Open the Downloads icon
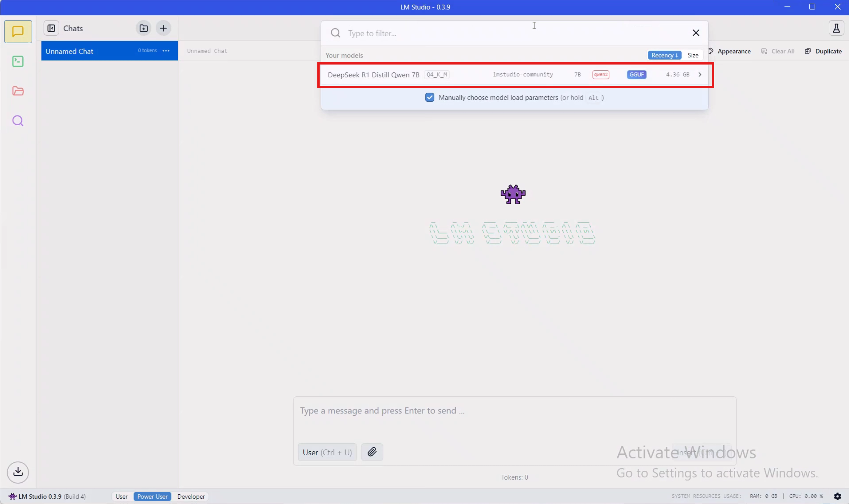This screenshot has width=849, height=504. click(x=18, y=472)
